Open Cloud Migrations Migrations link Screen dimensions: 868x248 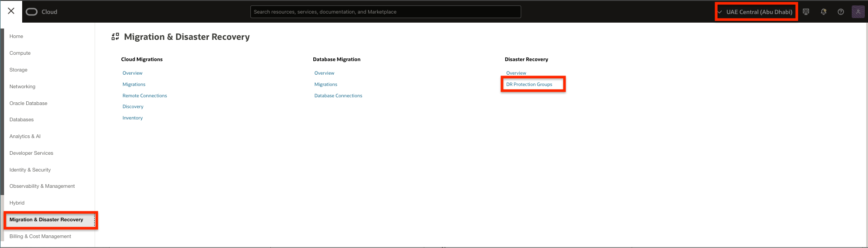click(x=134, y=84)
